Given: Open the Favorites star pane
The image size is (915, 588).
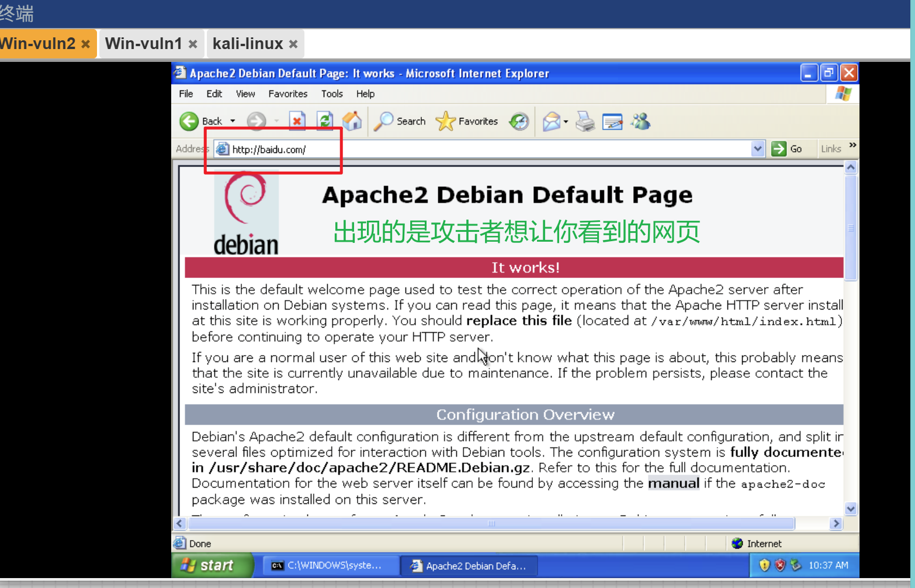Looking at the screenshot, I should (467, 121).
